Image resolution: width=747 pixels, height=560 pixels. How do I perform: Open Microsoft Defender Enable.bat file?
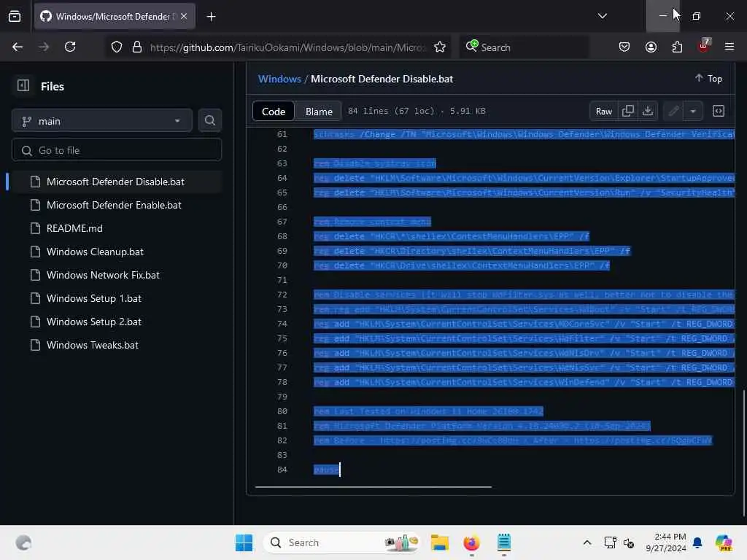tap(113, 205)
